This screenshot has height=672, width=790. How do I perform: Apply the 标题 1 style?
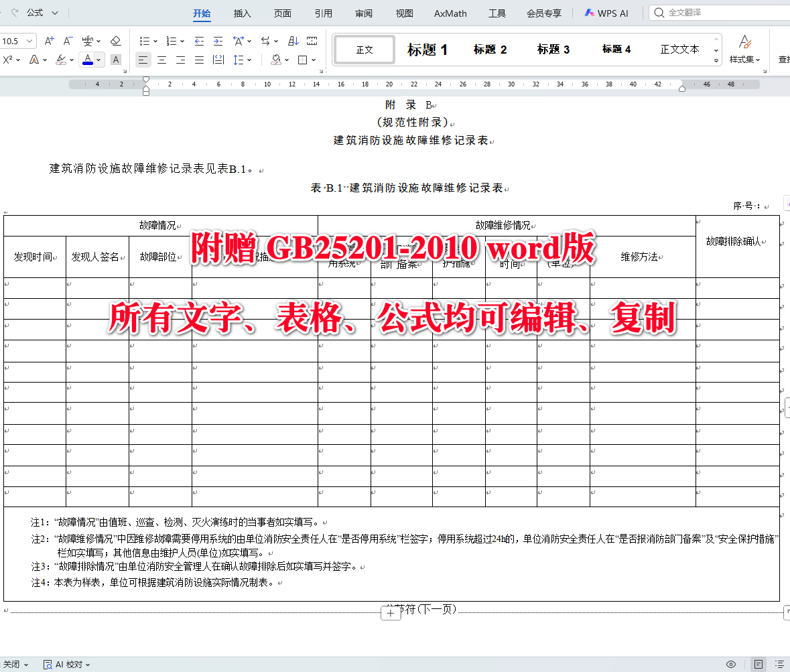(427, 49)
